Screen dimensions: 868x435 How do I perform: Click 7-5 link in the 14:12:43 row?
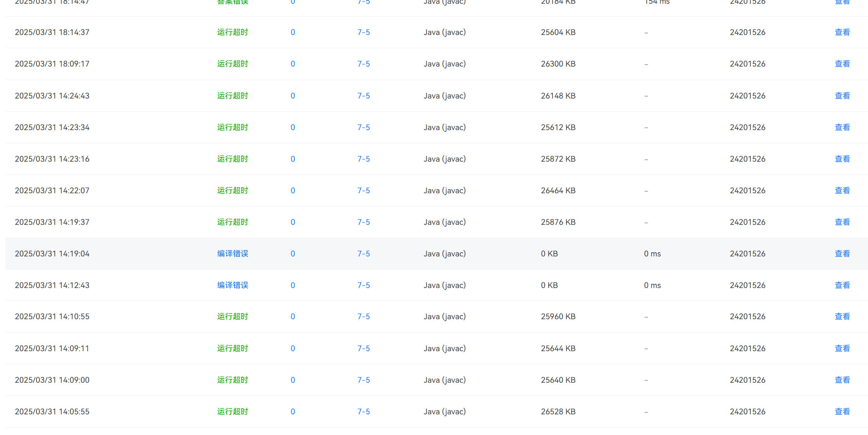[x=363, y=285]
